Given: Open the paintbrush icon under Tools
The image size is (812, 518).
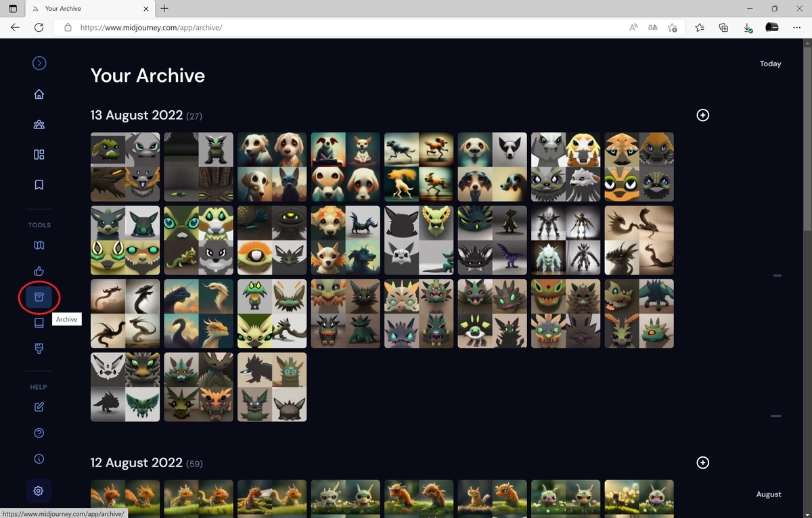Looking at the screenshot, I should 39,349.
